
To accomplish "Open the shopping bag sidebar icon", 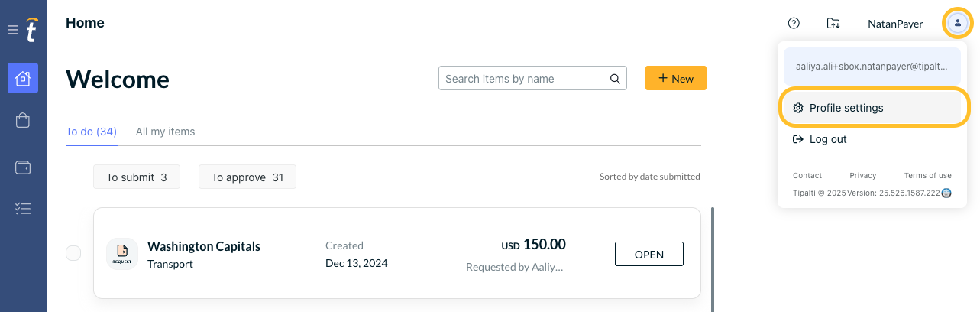I will point(23,121).
